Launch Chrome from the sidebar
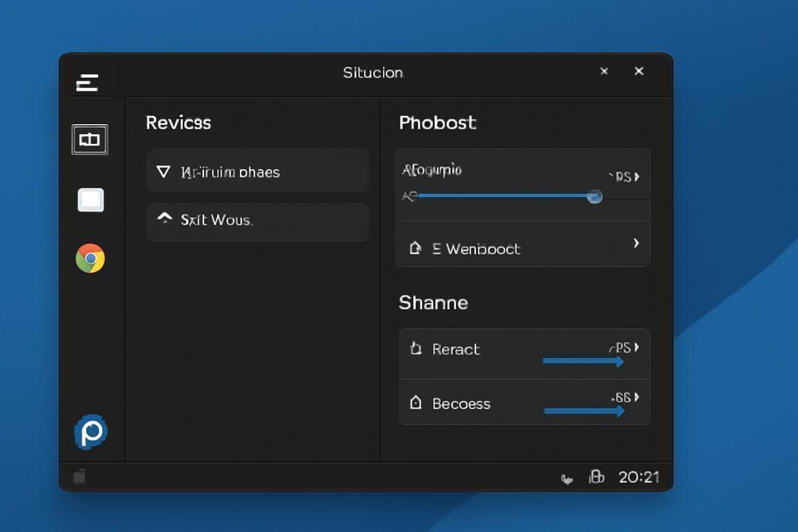Screen dimensions: 798x532 click(90, 258)
